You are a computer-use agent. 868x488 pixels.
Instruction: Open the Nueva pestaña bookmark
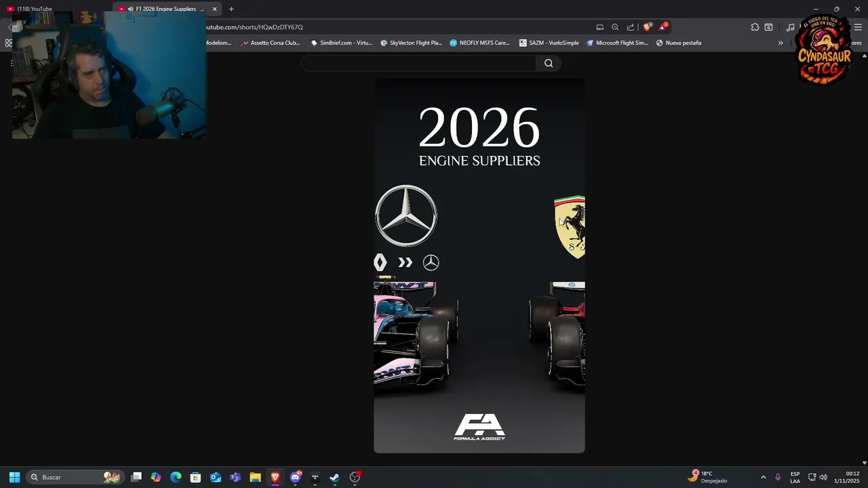(x=678, y=43)
